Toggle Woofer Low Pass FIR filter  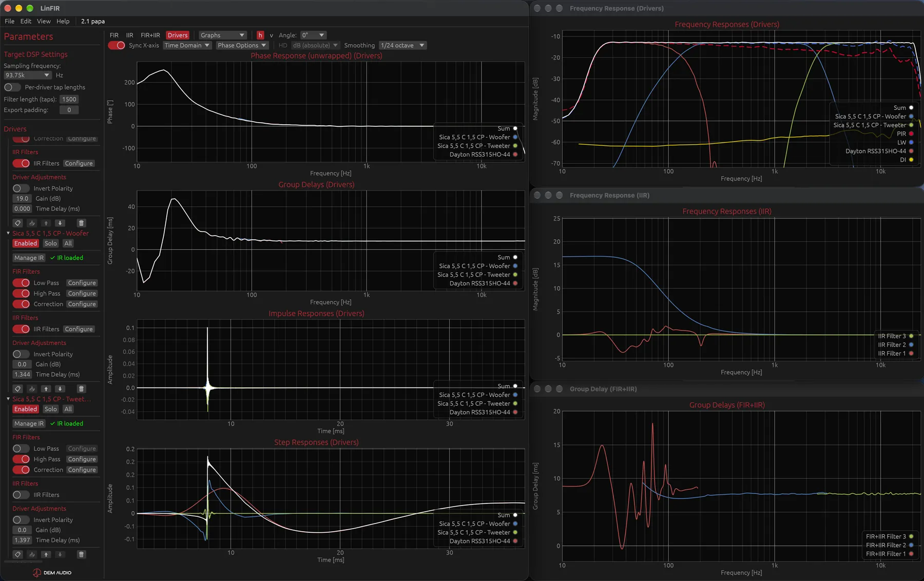(21, 283)
